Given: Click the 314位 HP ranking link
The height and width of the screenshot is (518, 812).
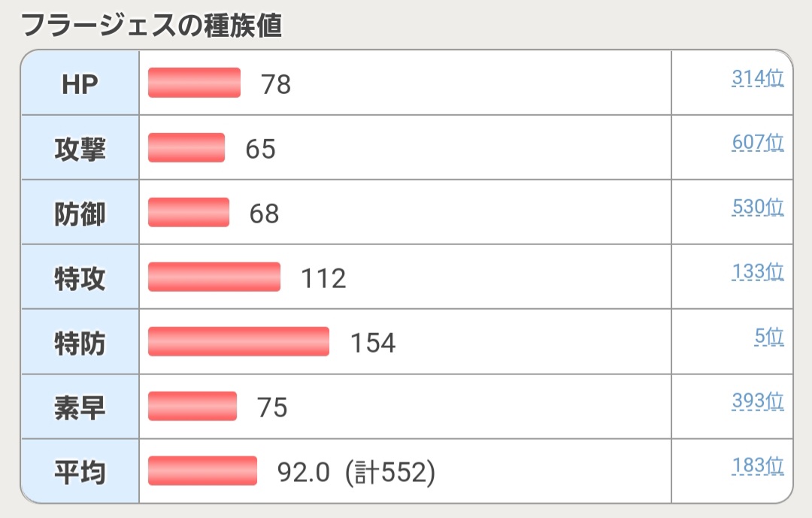Looking at the screenshot, I should point(757,77).
